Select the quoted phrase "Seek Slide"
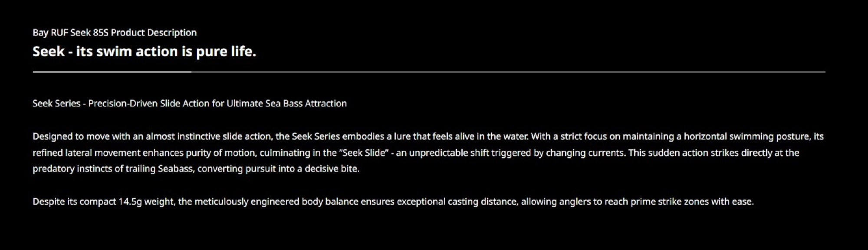Image resolution: width=868 pixels, height=250 pixels. point(364,153)
